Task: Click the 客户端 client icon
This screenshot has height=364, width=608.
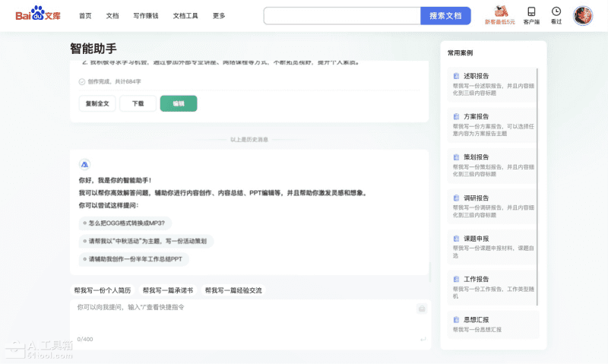Action: [531, 12]
